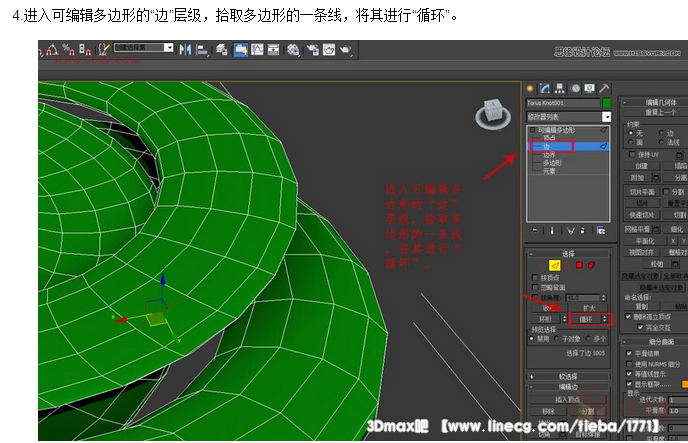
Task: Open the Schematic View icon
Action: [273, 50]
